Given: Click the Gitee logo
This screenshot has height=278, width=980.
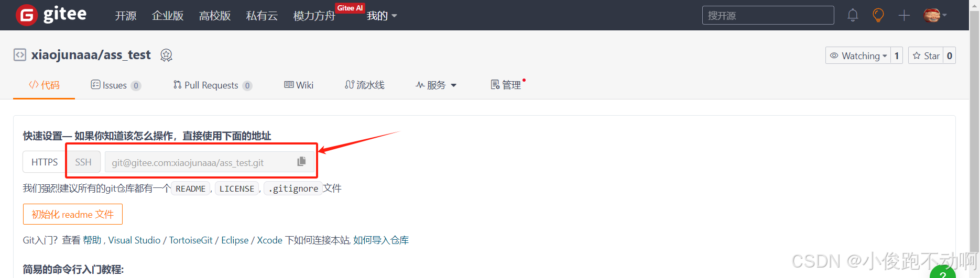Looking at the screenshot, I should click(x=51, y=15).
